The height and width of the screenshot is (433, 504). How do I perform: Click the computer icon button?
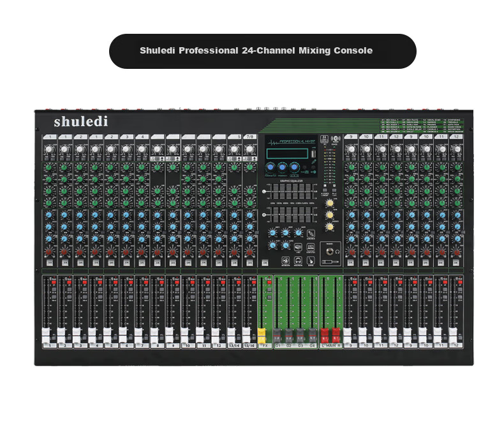[x=311, y=247]
